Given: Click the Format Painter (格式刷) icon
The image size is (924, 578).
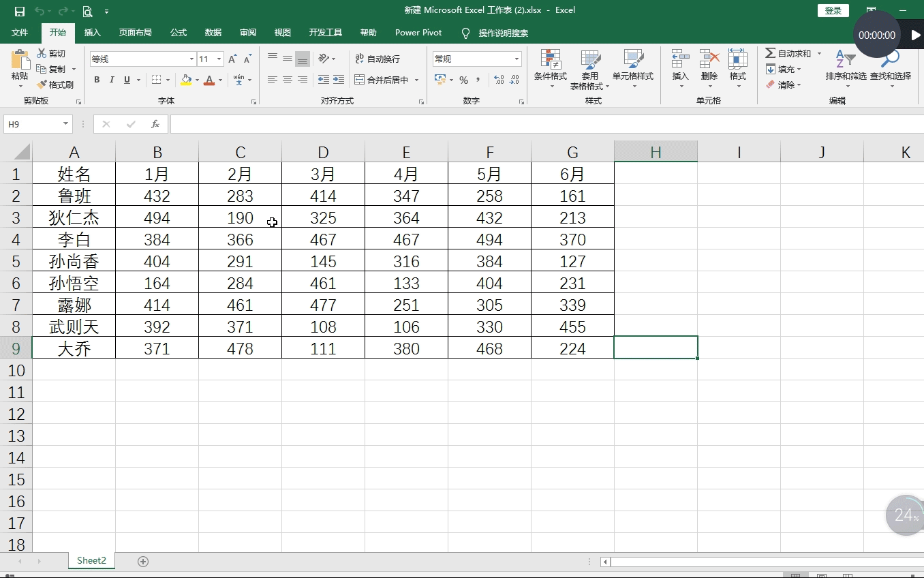Looking at the screenshot, I should (x=42, y=85).
